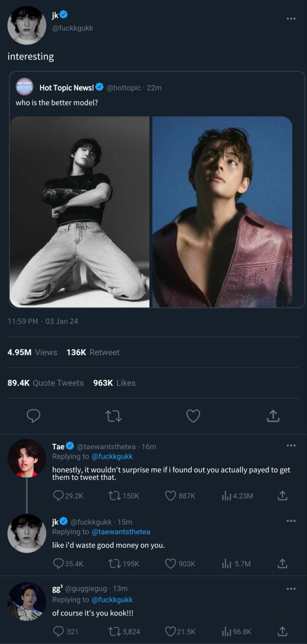Open the black-and-white kneeling photo
307x644 pixels.
tap(80, 211)
